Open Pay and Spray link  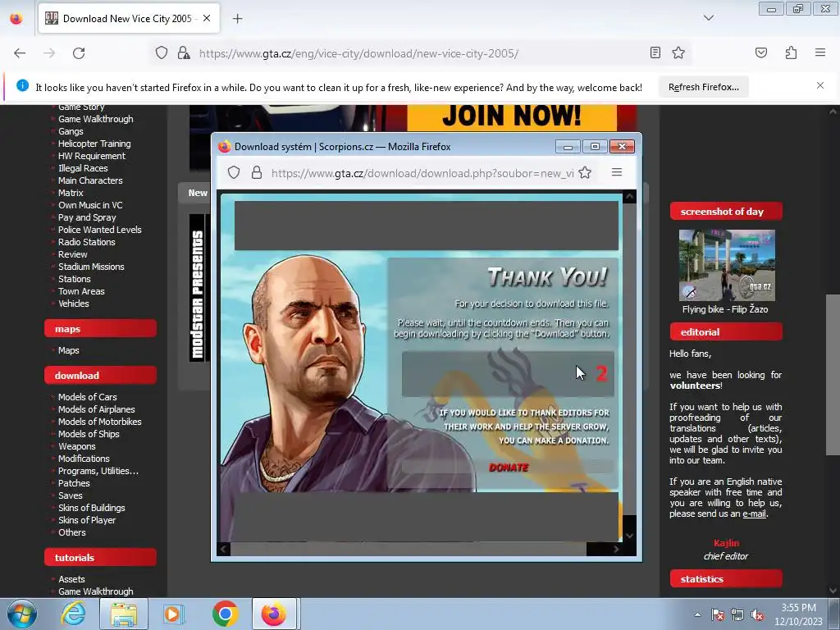[87, 217]
